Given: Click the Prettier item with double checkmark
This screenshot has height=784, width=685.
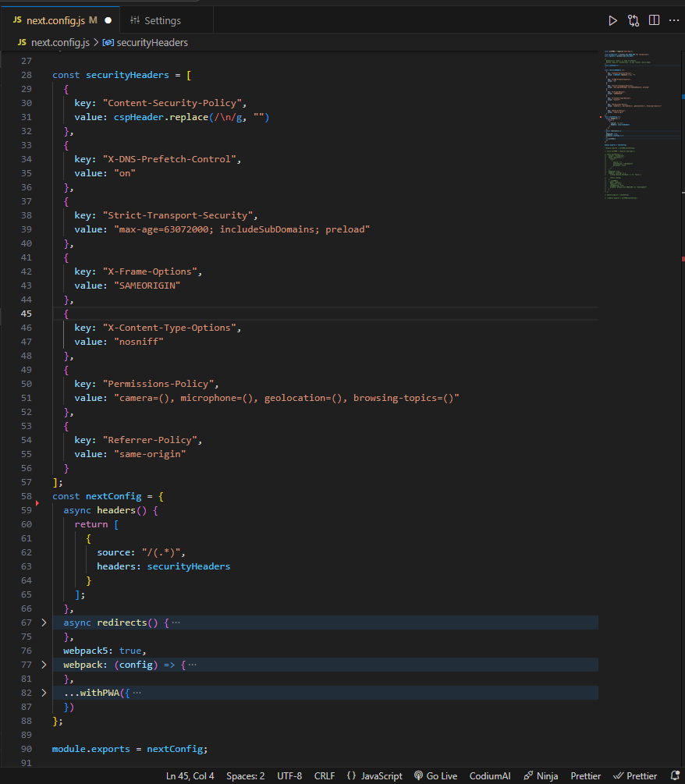Looking at the screenshot, I should tap(635, 775).
